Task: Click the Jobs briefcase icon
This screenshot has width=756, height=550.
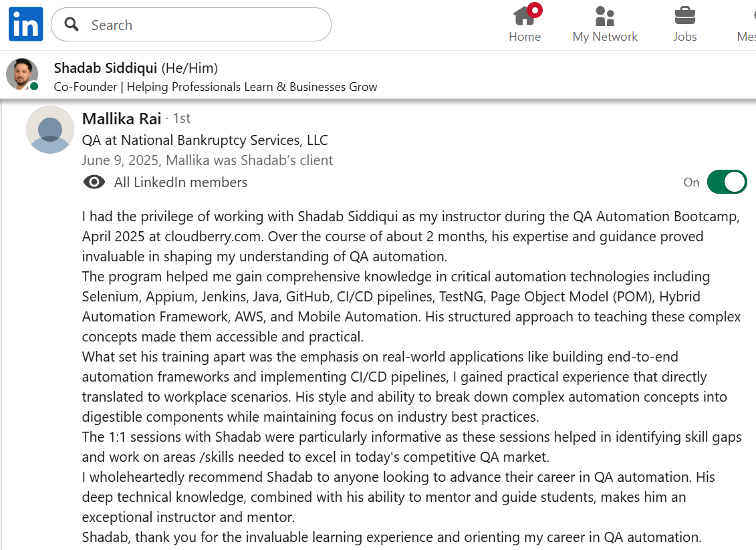Action: pyautogui.click(x=684, y=15)
